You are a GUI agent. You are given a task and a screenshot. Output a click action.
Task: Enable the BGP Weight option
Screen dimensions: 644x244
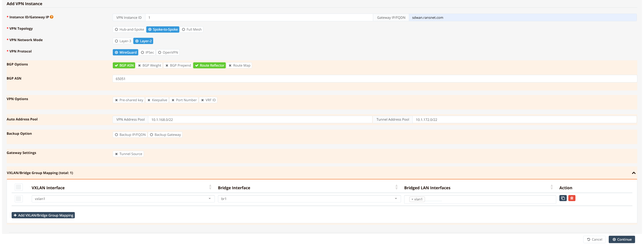[x=149, y=65]
